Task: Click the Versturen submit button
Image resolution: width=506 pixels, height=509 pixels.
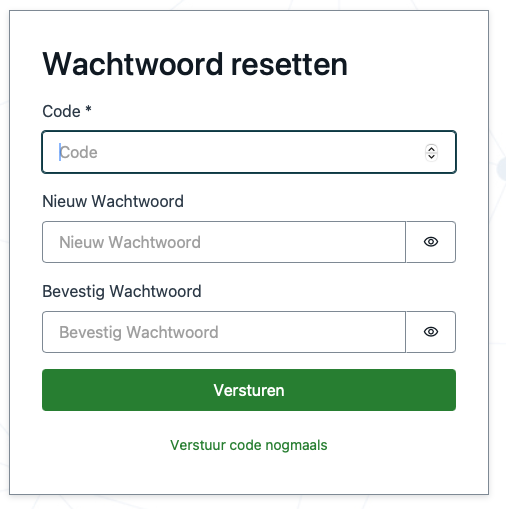Action: point(249,390)
